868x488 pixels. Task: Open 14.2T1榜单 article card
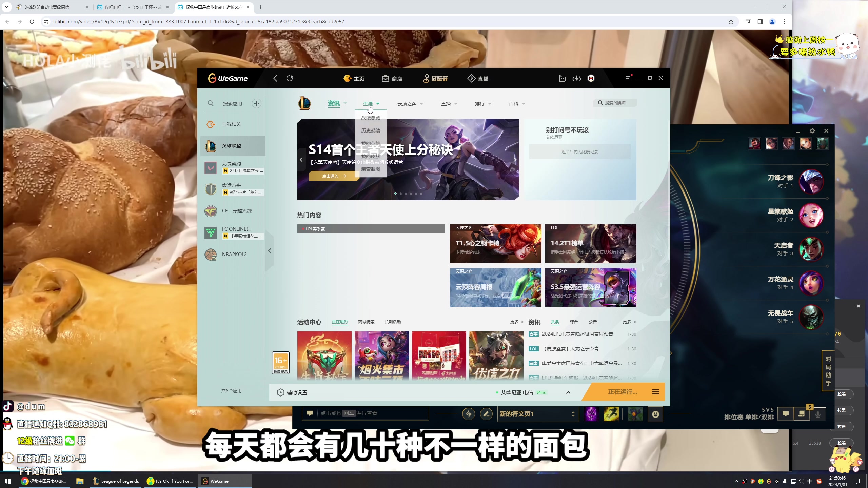coord(590,244)
